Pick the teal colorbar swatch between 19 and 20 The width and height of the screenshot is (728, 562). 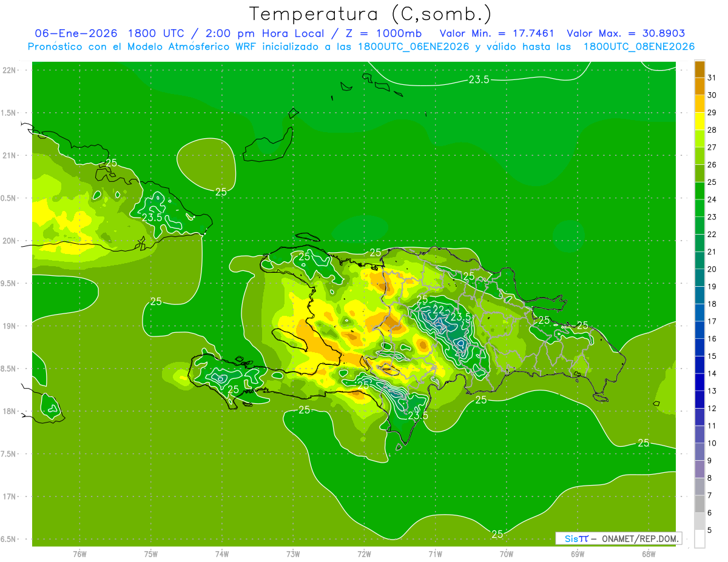699,278
